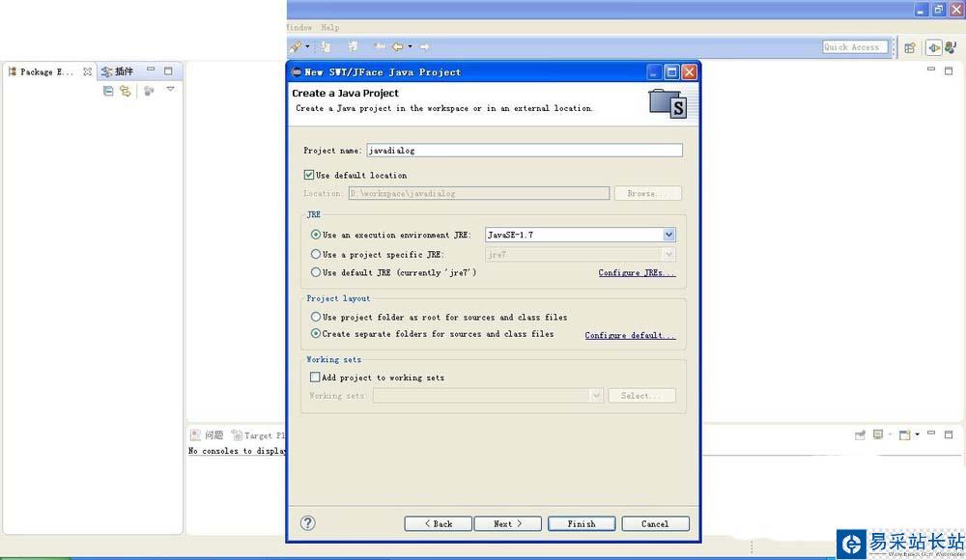This screenshot has width=966, height=560.
Task: Click the last edit location toolbar icon
Action: coord(380,46)
